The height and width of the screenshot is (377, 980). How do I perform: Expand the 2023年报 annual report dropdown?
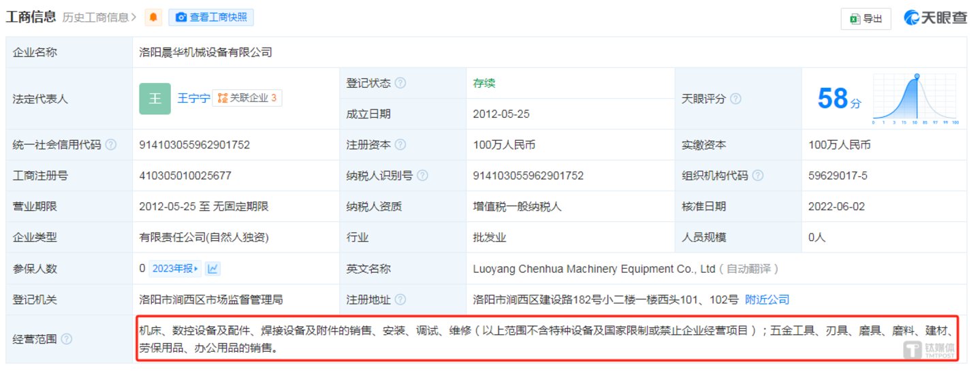[175, 269]
